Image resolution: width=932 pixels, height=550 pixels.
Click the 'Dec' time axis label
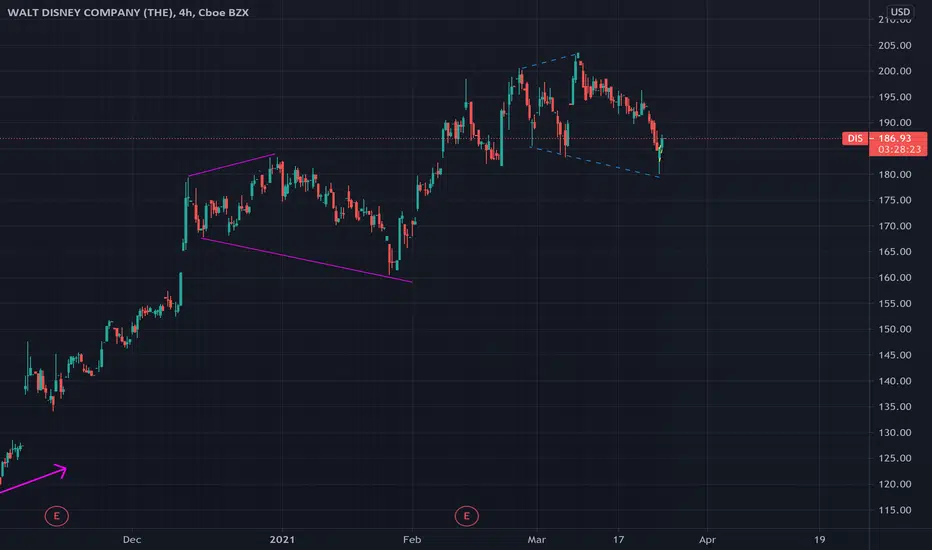(132, 539)
